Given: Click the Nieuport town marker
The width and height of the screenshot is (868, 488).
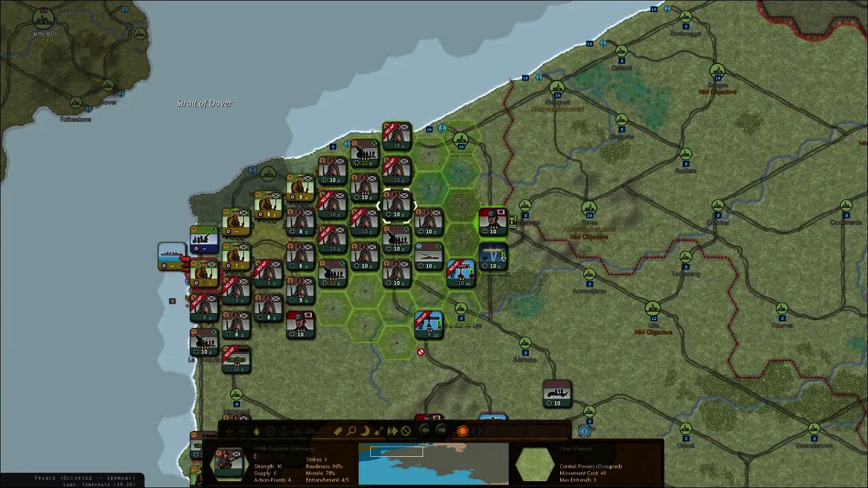Looking at the screenshot, I should [x=557, y=87].
